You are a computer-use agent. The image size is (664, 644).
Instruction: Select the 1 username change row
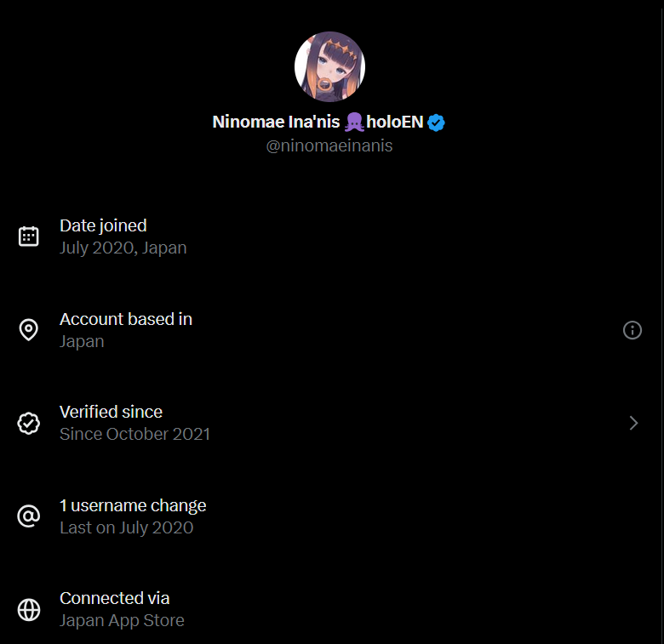tap(133, 505)
